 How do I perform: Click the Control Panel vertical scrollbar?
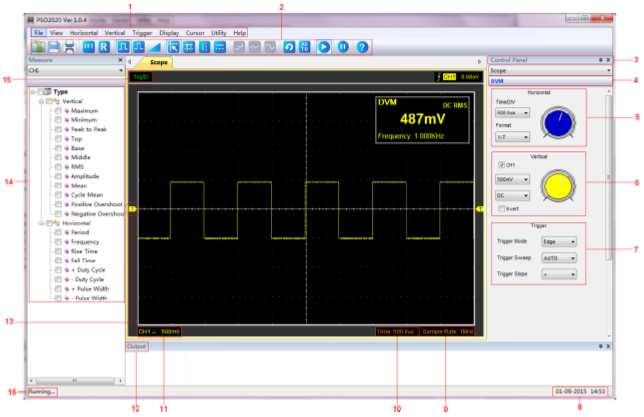tap(609, 177)
